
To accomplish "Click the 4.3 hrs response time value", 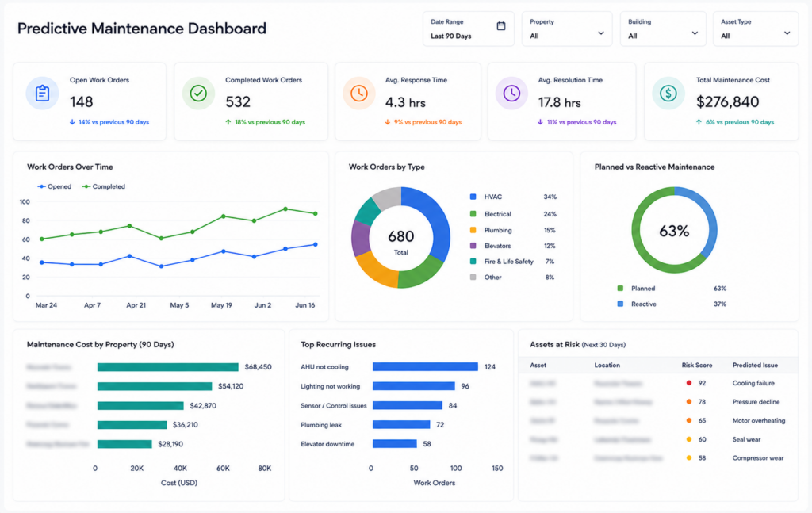I will (x=405, y=102).
